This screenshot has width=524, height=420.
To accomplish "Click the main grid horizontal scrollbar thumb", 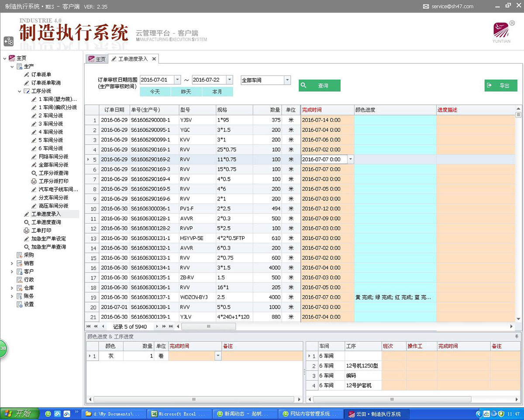I will click(x=208, y=327).
